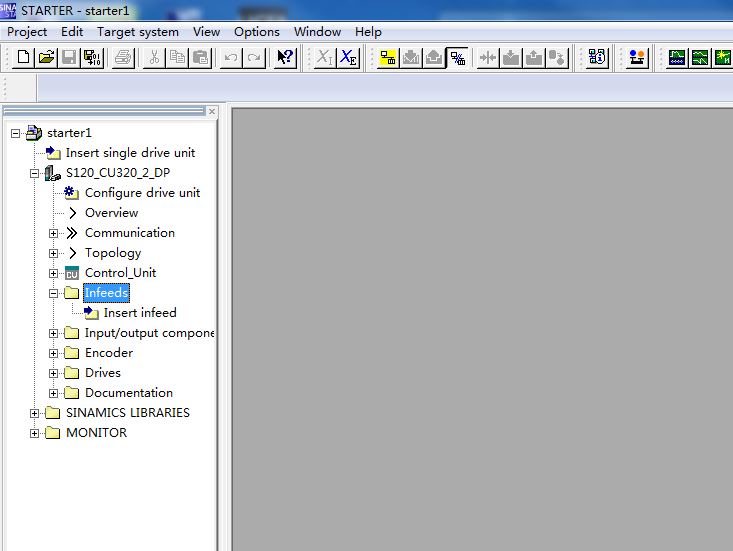733x551 pixels.
Task: Select the Insert infeed entry
Action: click(140, 313)
